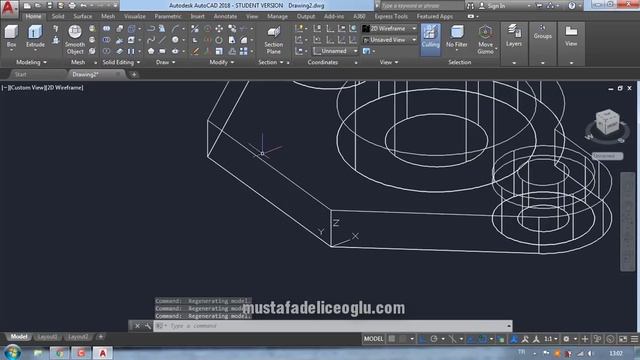640x360 pixels.
Task: Open the Windows Start button
Action: (x=13, y=352)
